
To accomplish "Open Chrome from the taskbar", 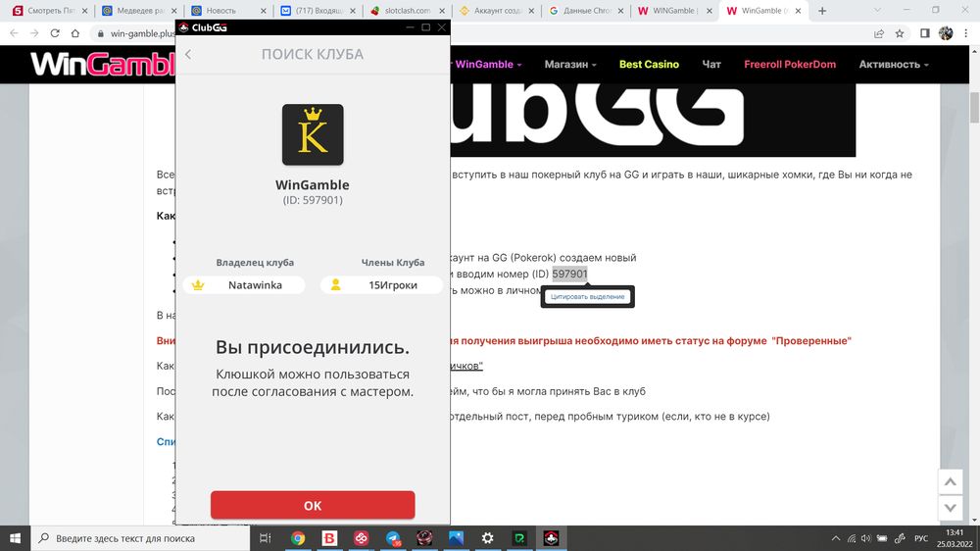I will 298,538.
